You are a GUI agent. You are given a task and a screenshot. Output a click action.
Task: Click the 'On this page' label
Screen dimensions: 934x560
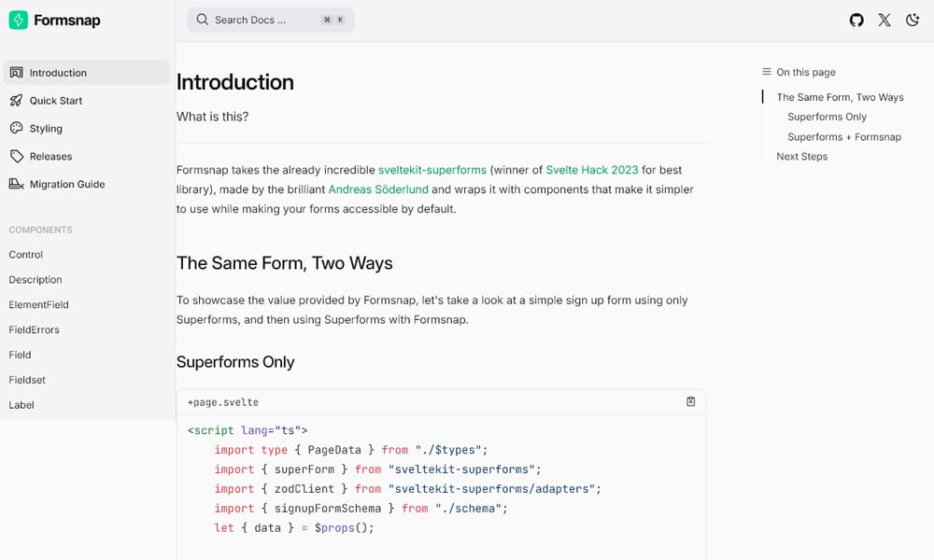pyautogui.click(x=806, y=72)
